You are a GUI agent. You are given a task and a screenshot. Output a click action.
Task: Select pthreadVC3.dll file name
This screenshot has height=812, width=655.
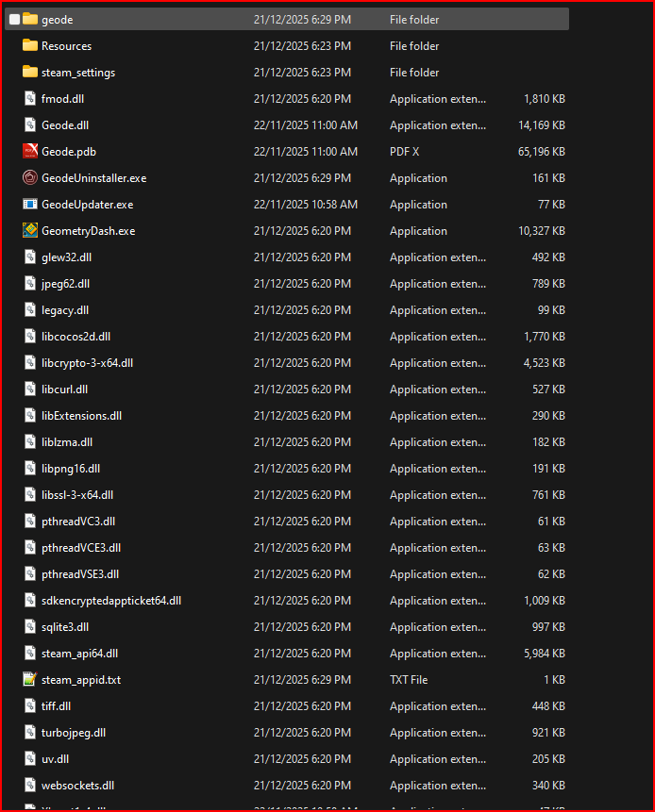(x=78, y=522)
